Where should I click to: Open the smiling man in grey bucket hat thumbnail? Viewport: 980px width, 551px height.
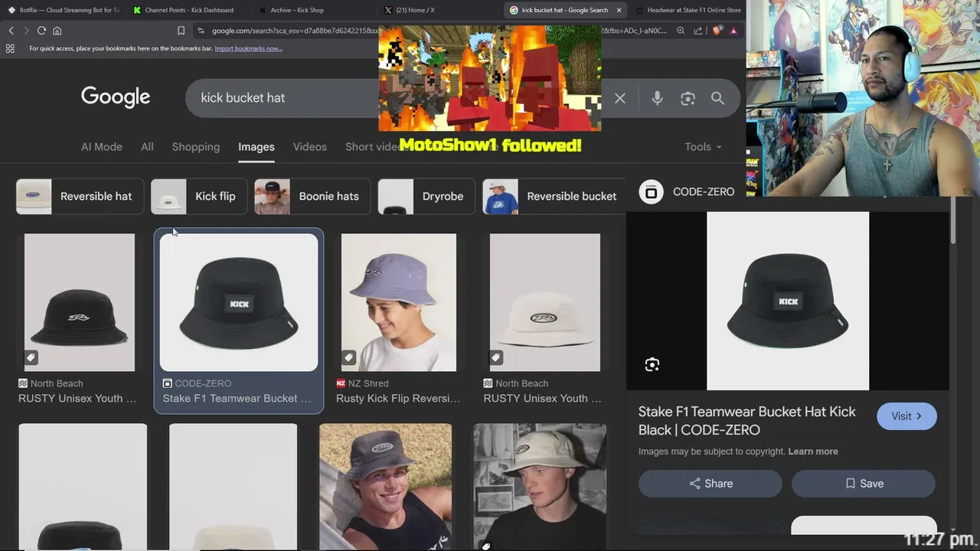(386, 487)
